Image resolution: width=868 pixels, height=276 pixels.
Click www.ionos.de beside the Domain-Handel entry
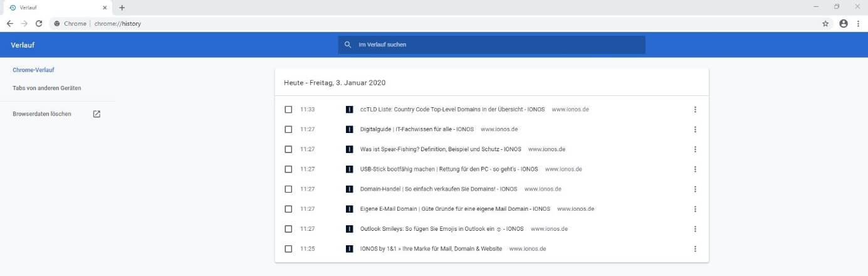[543, 189]
